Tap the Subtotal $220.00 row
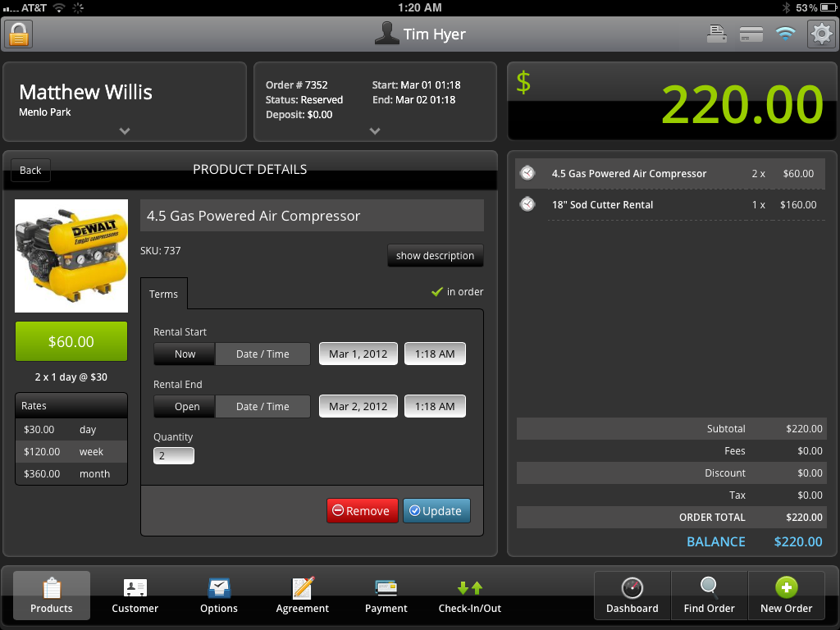840x630 pixels. coord(671,428)
